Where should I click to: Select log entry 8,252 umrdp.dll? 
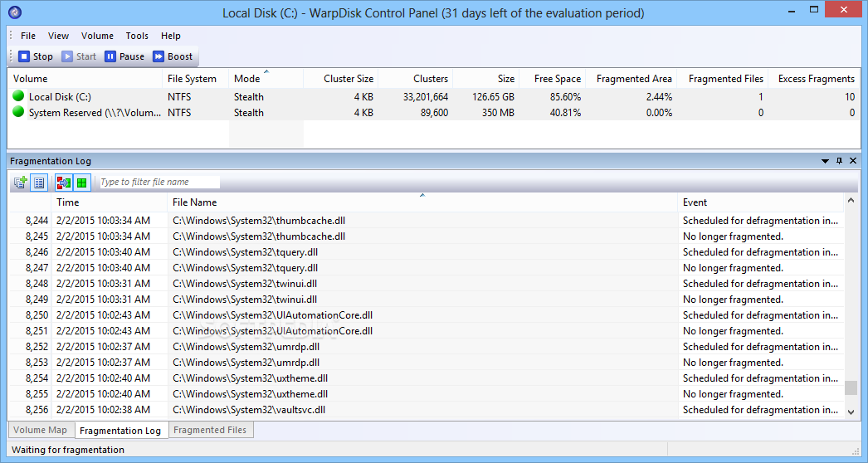(x=427, y=347)
